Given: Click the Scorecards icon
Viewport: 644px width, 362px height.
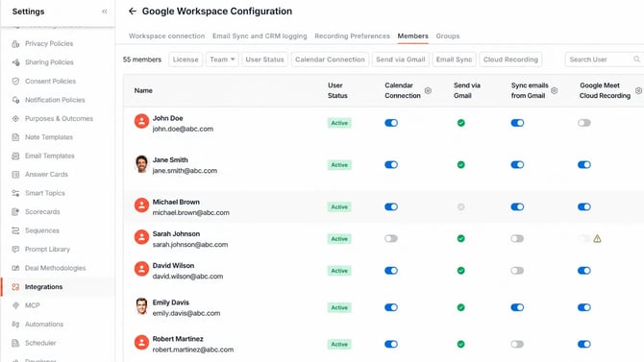Looking at the screenshot, I should 15,212.
